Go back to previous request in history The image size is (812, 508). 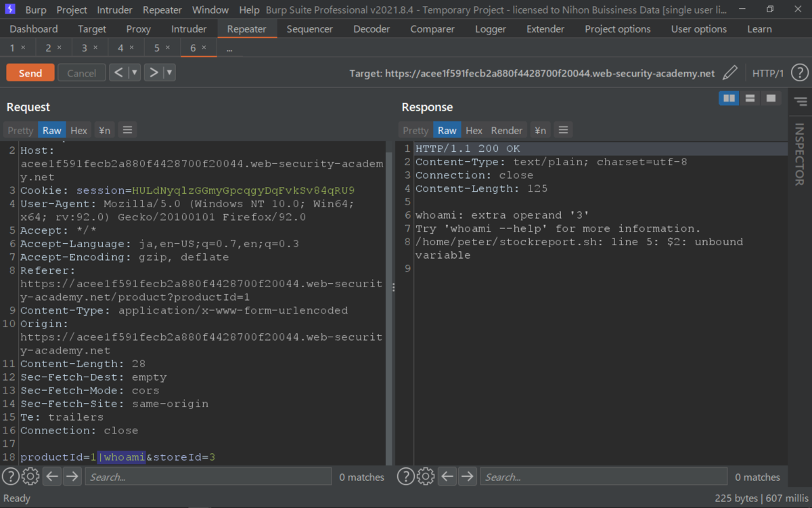[118, 72]
